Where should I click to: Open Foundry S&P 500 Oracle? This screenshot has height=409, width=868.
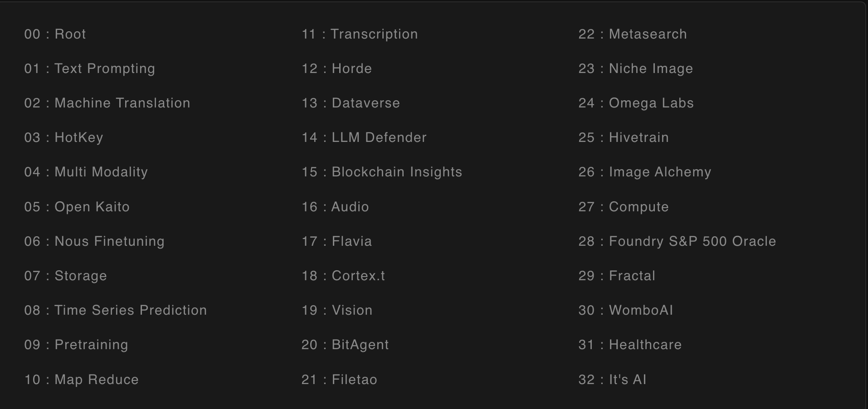[677, 241]
